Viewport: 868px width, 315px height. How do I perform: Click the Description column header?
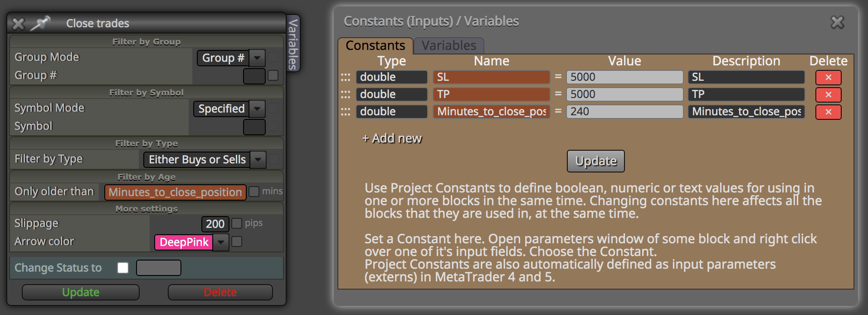click(746, 61)
